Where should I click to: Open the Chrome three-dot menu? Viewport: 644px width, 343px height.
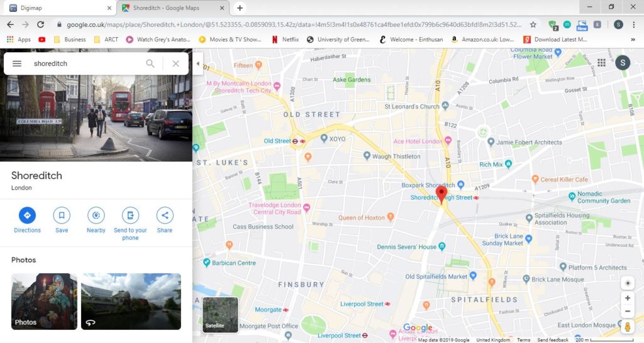pos(634,24)
